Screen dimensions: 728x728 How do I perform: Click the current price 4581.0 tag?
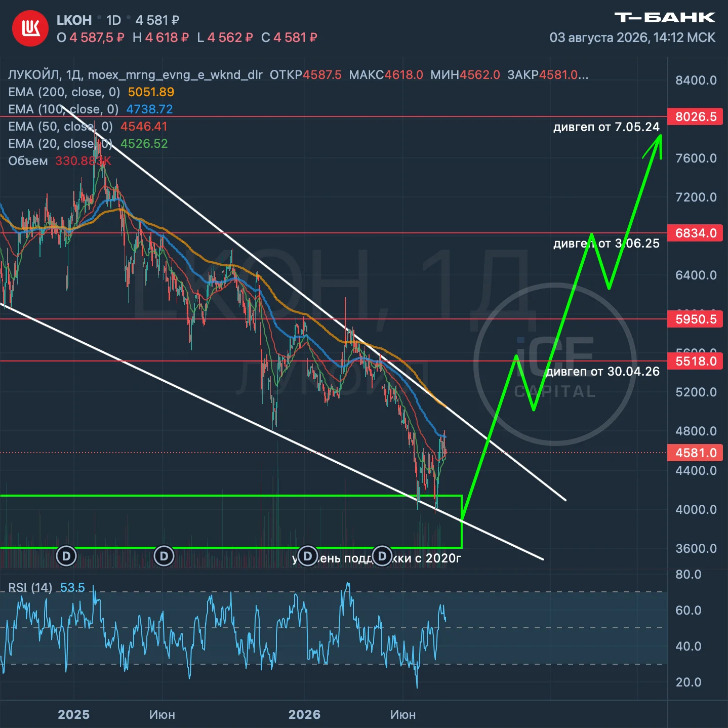[696, 453]
